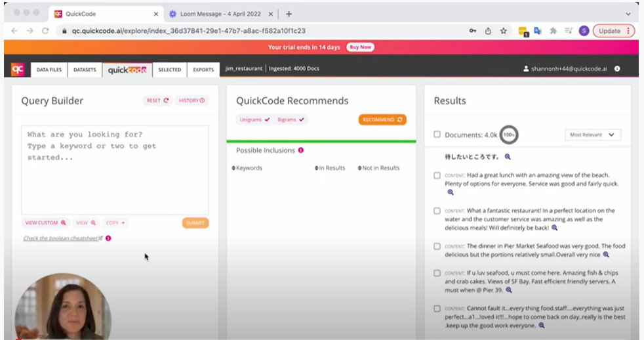644x340 pixels.
Task: Check the 'Cannot fault it' result checkbox
Action: (x=437, y=308)
